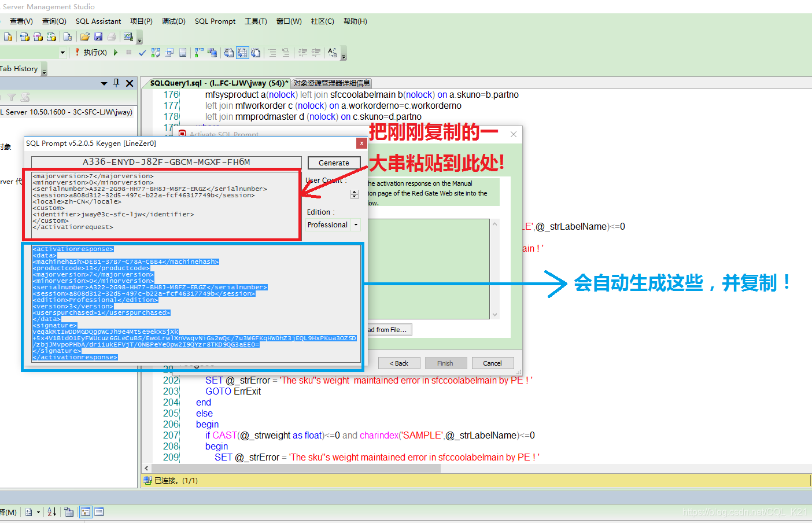
Task: Open the 工具(T) menu
Action: pos(256,21)
